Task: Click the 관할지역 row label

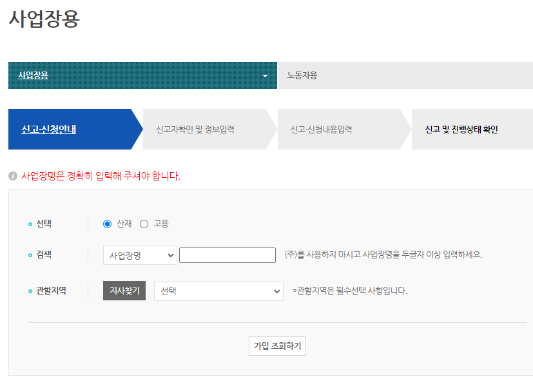Action: coord(51,291)
